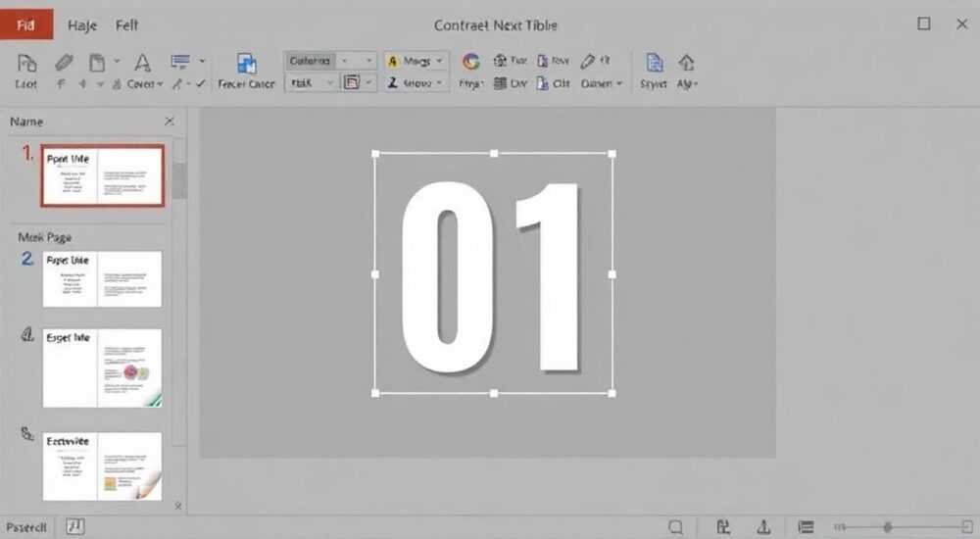The width and height of the screenshot is (980, 539).
Task: Click the colorful circle Fhya icon
Action: pos(470,62)
